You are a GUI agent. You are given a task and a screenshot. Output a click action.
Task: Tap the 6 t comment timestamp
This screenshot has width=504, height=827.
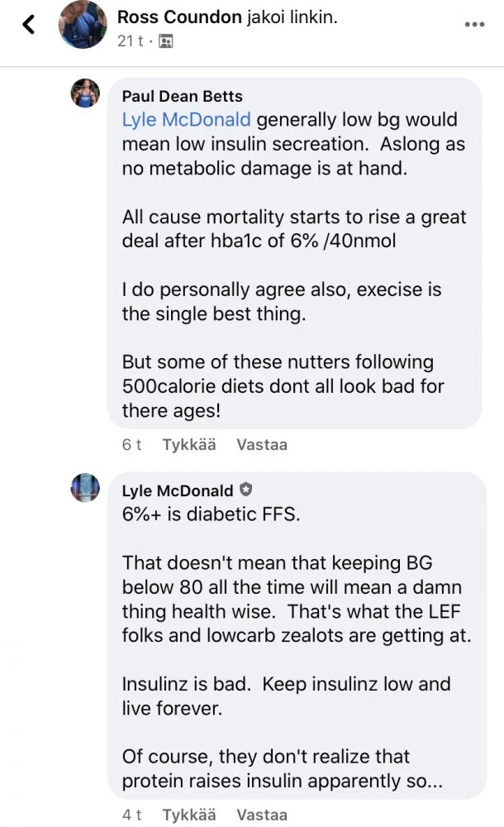(131, 444)
